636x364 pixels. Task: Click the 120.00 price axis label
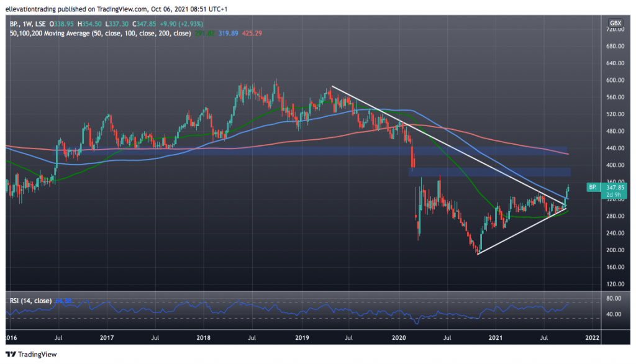[x=615, y=284]
